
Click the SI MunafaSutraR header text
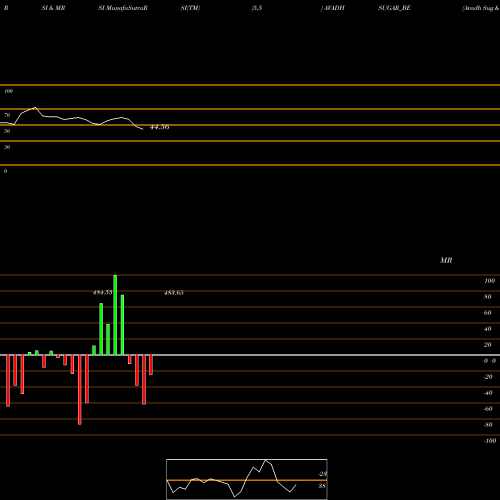pyautogui.click(x=123, y=8)
